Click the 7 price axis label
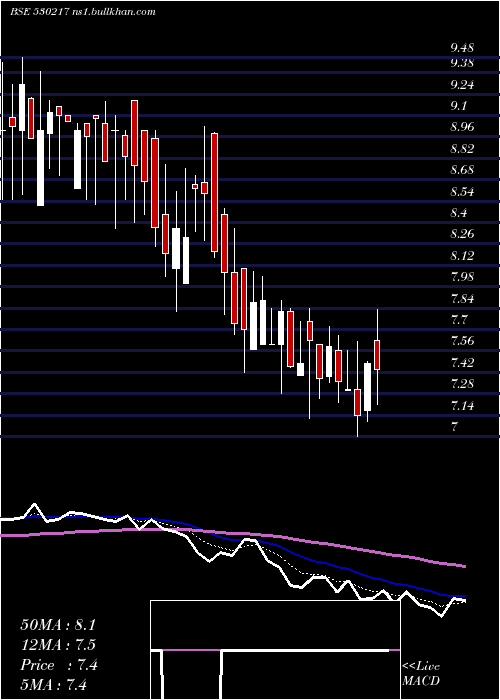500x700 pixels. tap(454, 426)
